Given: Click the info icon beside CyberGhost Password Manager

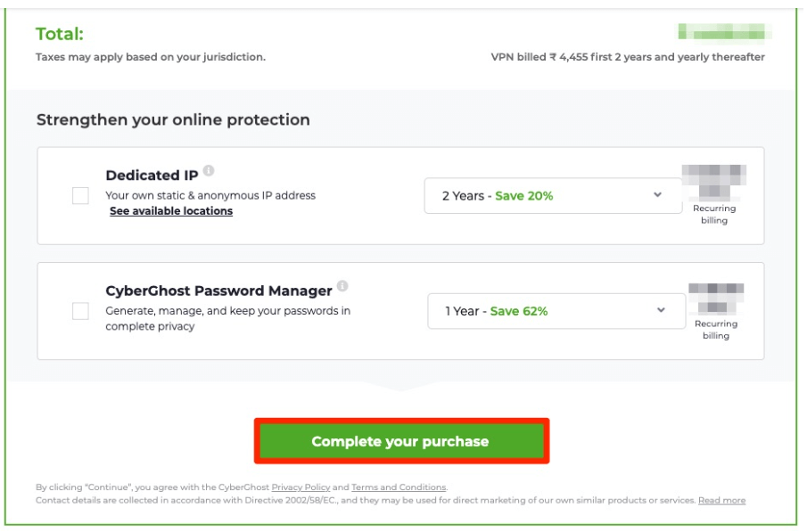Looking at the screenshot, I should point(342,285).
